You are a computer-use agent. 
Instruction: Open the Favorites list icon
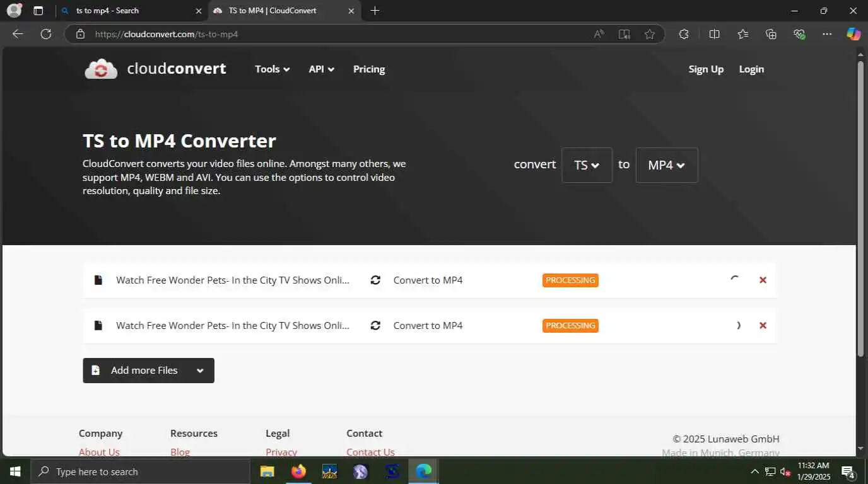point(743,34)
